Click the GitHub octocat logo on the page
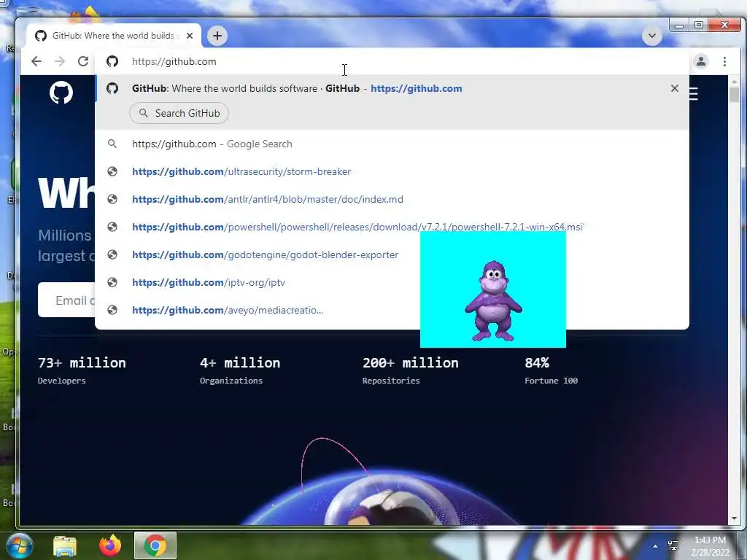 tap(61, 93)
